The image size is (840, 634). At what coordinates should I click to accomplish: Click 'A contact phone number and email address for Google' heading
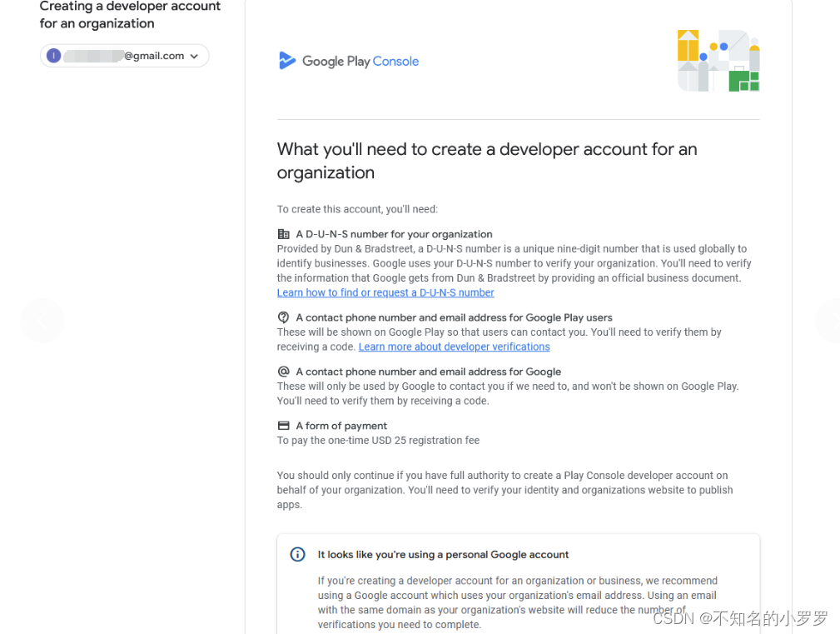428,372
